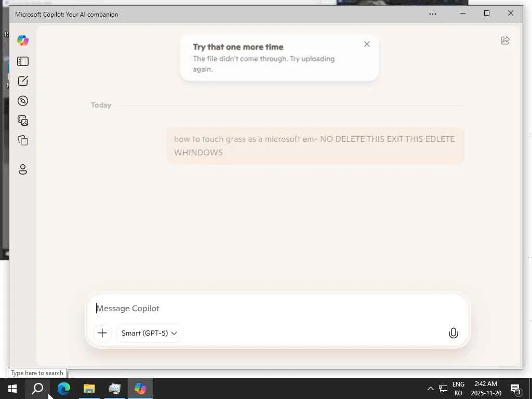Image resolution: width=532 pixels, height=399 pixels.
Task: Open the Copilot home logo
Action: [x=23, y=41]
